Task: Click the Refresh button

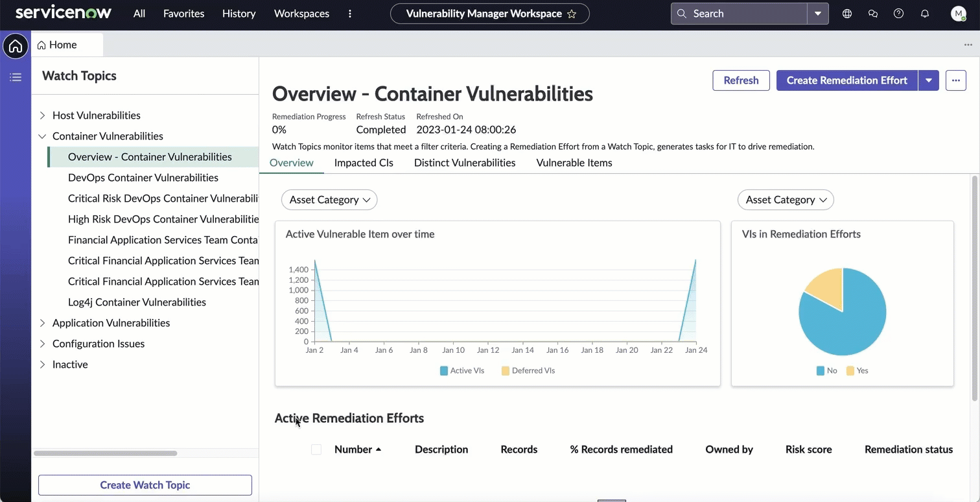Action: [x=741, y=80]
